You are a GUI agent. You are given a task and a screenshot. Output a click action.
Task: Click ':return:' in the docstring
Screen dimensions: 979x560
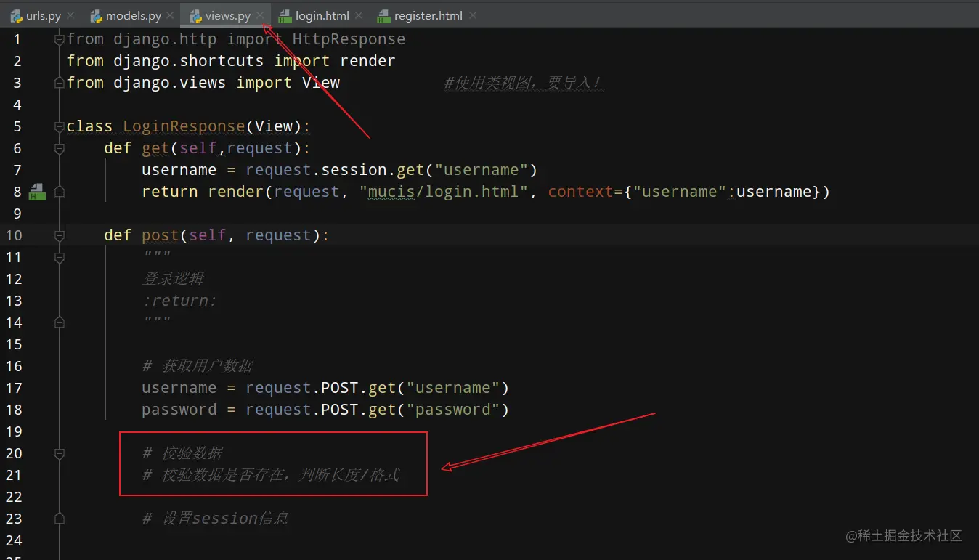pos(179,301)
